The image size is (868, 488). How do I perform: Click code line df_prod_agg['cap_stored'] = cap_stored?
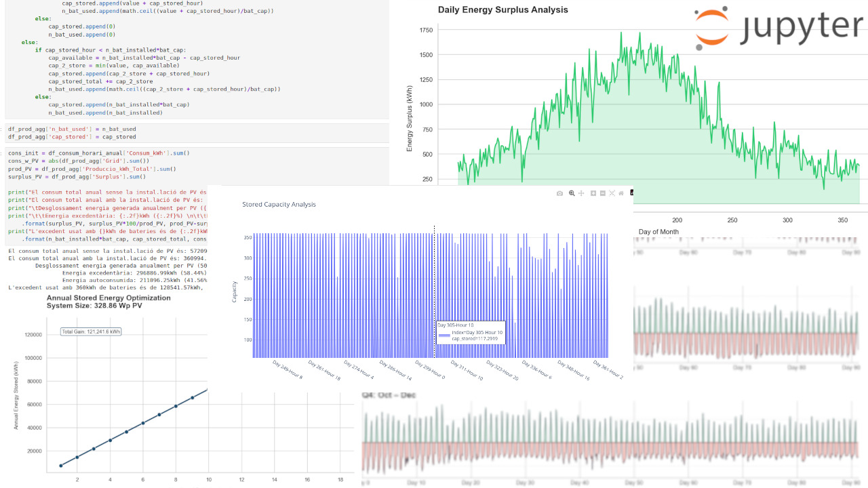[x=72, y=137]
